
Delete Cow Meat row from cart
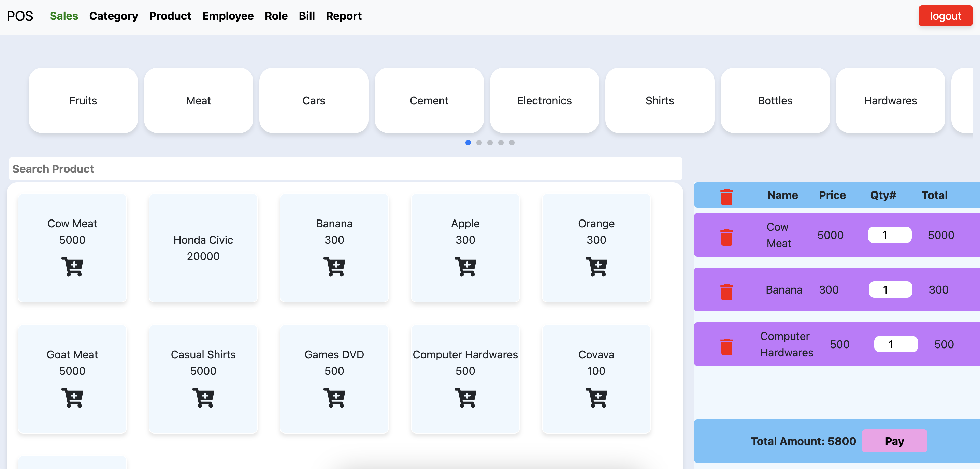pos(726,237)
